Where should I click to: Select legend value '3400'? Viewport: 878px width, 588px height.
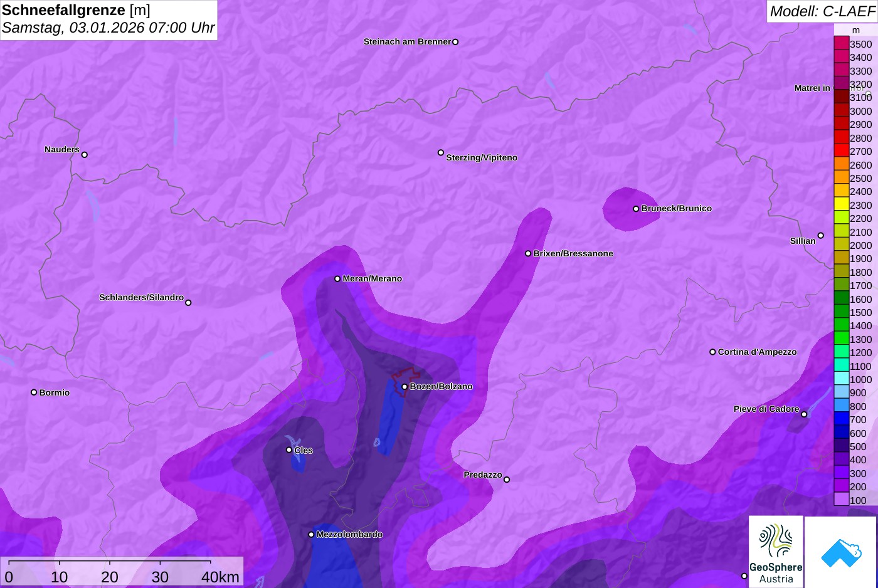tap(860, 58)
